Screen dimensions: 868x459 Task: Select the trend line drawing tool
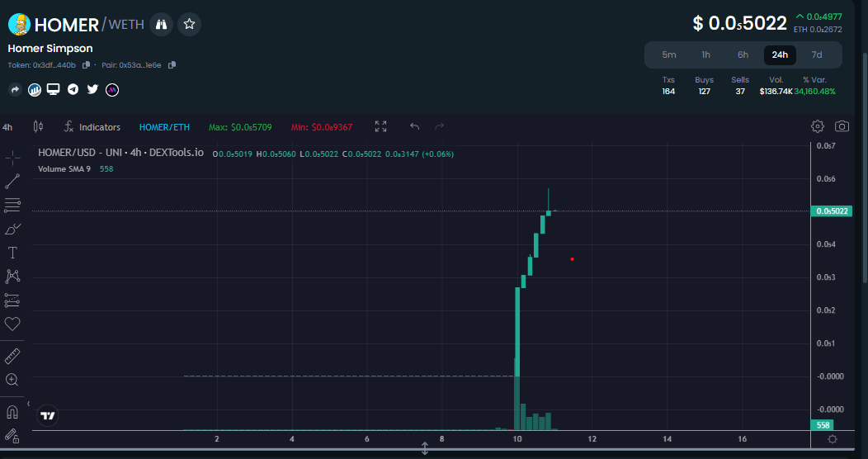[12, 181]
